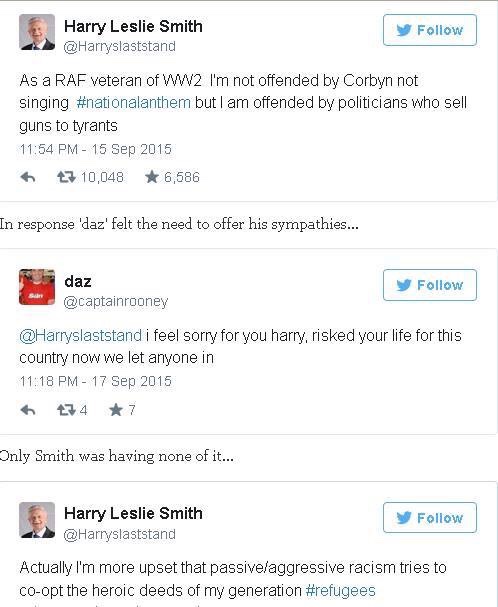This screenshot has height=607, width=498.
Task: Reply to Harry's RAF veteran tweet
Action: (x=28, y=177)
